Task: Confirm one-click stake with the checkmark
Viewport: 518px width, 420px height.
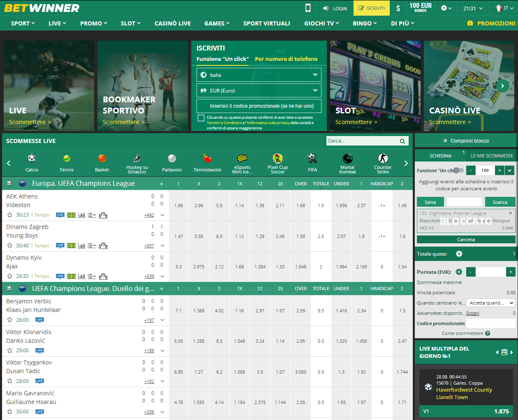Action: (x=510, y=170)
